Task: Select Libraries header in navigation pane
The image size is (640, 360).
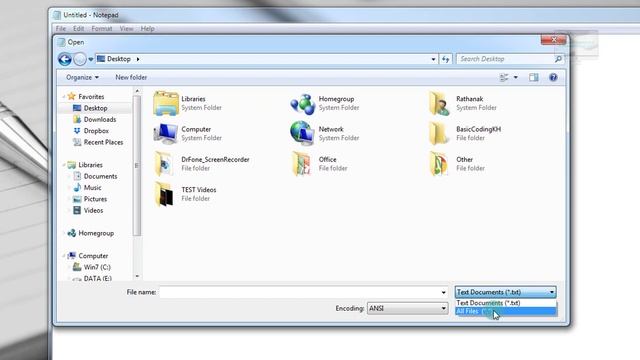Action: [85, 165]
